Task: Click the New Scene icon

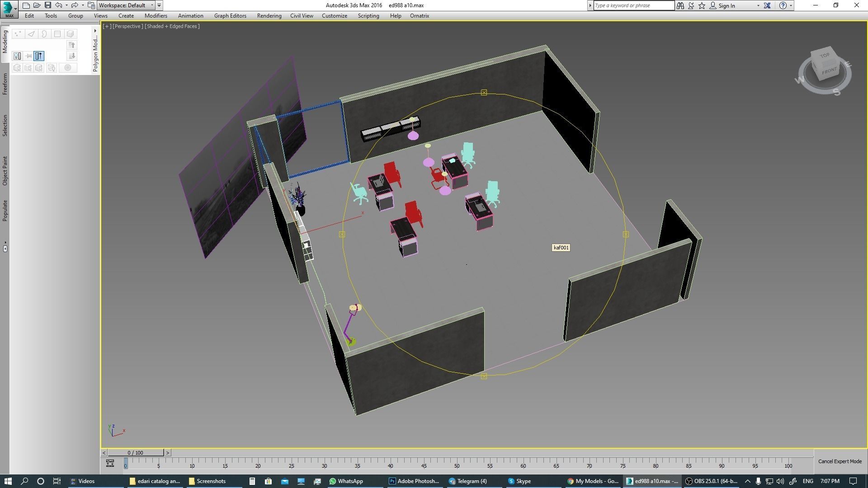Action: [x=26, y=5]
